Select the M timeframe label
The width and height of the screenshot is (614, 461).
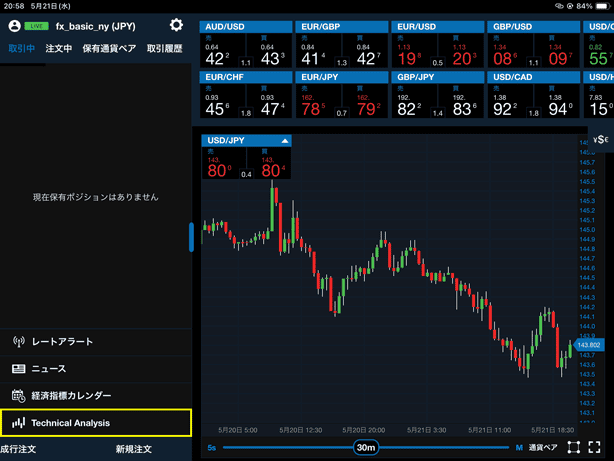point(519,448)
